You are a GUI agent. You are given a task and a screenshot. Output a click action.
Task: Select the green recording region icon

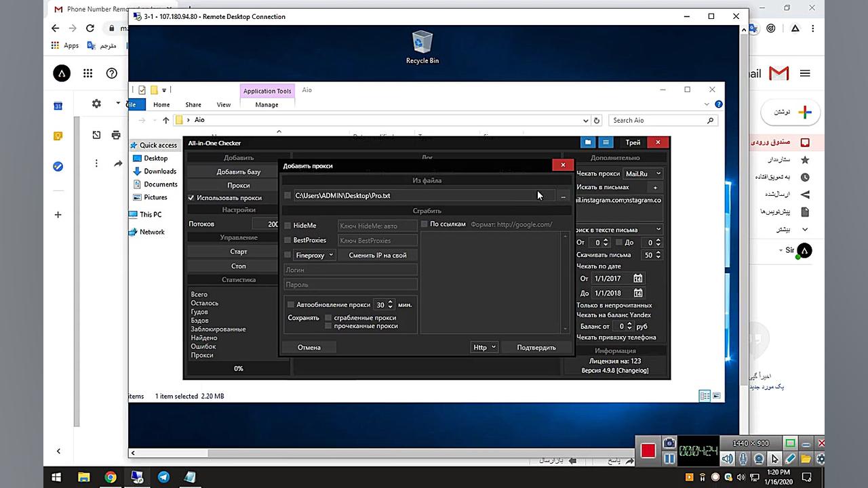click(790, 443)
